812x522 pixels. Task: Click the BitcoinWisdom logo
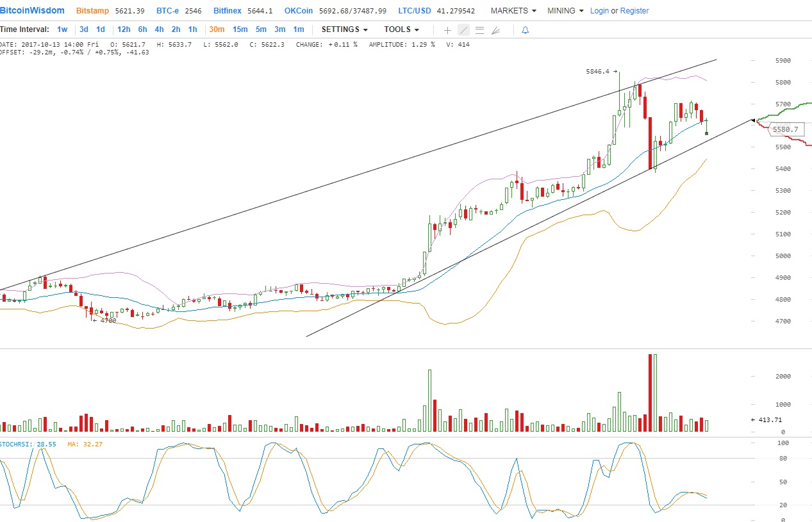pos(32,11)
